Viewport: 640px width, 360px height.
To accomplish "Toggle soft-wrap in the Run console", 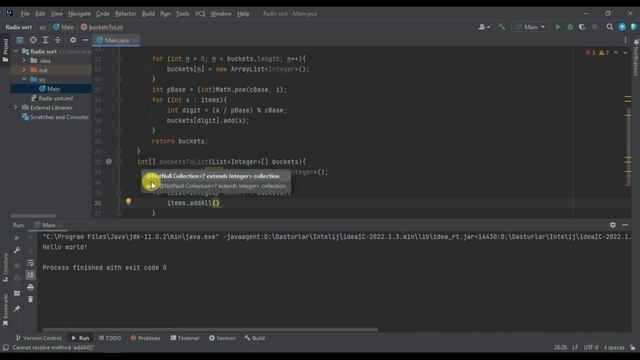I will tap(31, 263).
